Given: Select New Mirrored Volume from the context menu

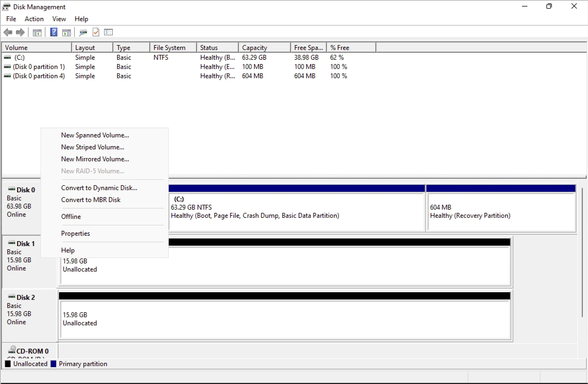Looking at the screenshot, I should click(95, 159).
